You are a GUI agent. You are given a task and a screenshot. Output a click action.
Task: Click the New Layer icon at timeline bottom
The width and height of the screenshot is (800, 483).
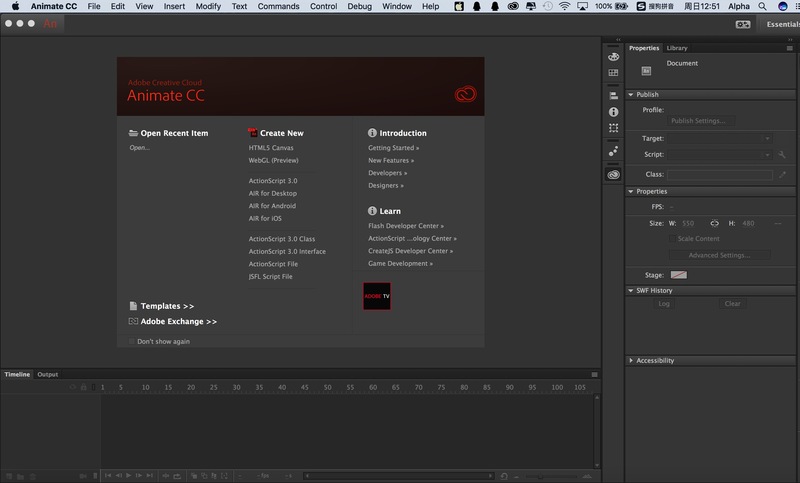click(9, 476)
